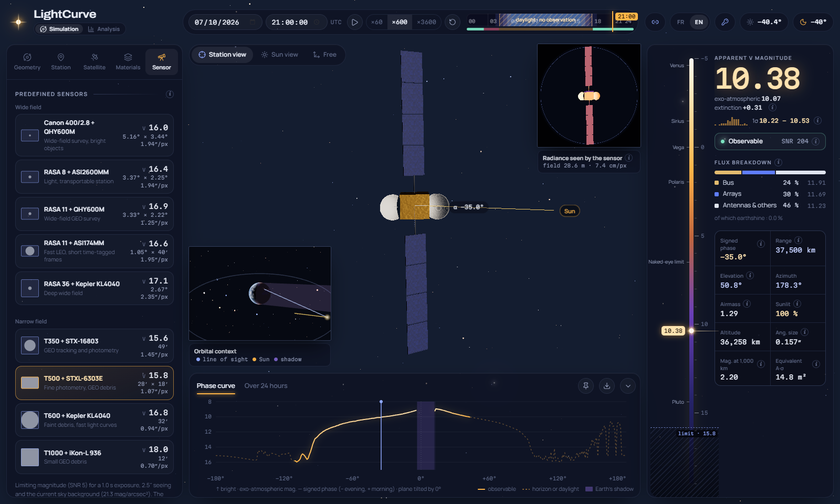Screen dimensions: 840x504
Task: Show info for Radiance seen by sensor
Action: tap(629, 157)
